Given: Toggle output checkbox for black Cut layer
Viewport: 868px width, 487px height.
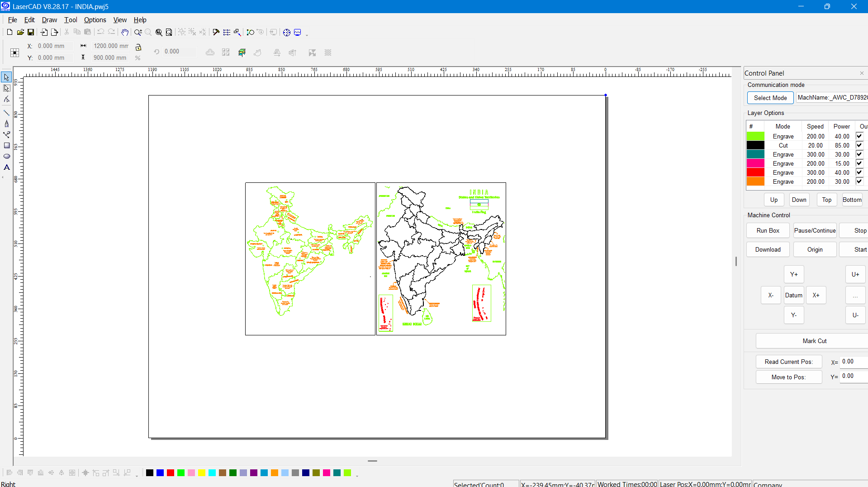Looking at the screenshot, I should pyautogui.click(x=859, y=145).
